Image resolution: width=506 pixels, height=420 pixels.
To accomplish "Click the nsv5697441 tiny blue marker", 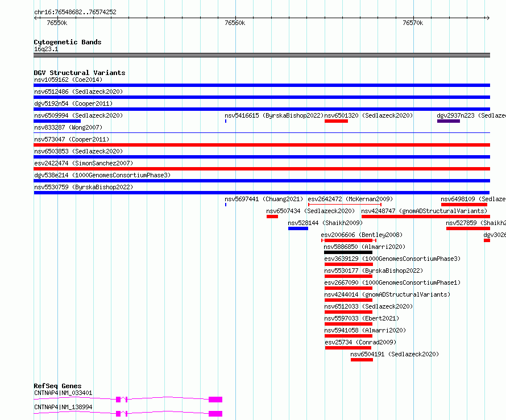I will (226, 205).
